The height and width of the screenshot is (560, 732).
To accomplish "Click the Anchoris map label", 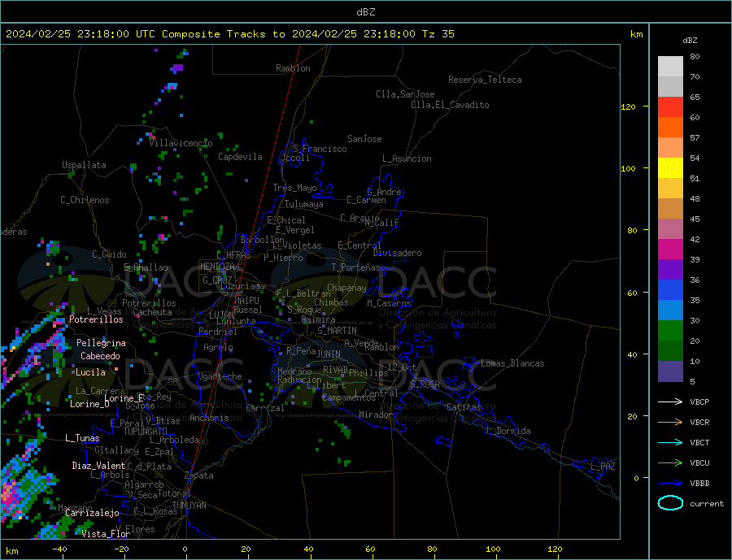I will click(209, 418).
